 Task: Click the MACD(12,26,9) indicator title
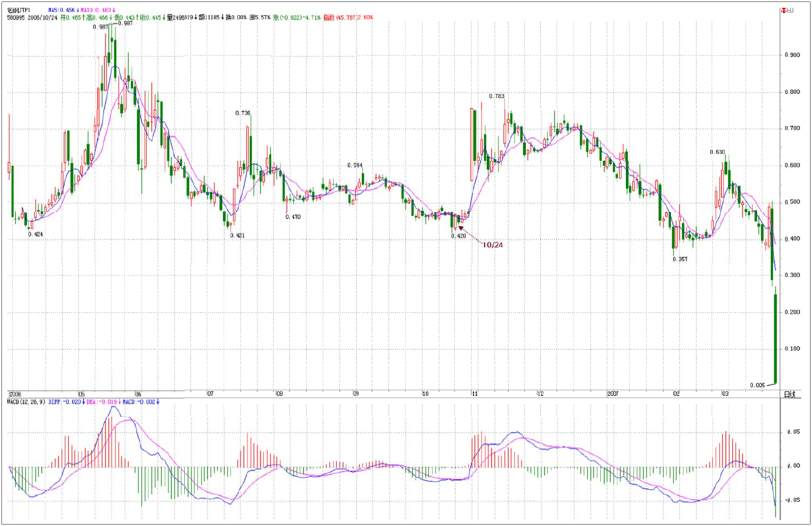pos(26,402)
